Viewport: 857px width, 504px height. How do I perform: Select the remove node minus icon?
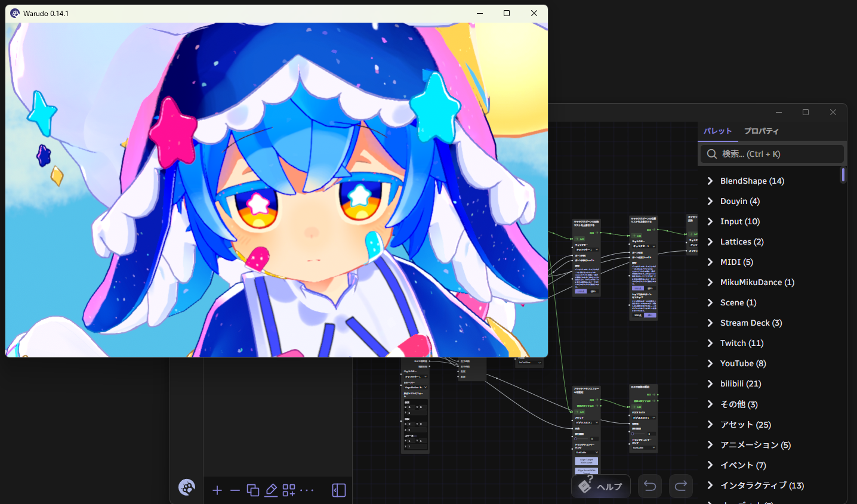point(235,490)
